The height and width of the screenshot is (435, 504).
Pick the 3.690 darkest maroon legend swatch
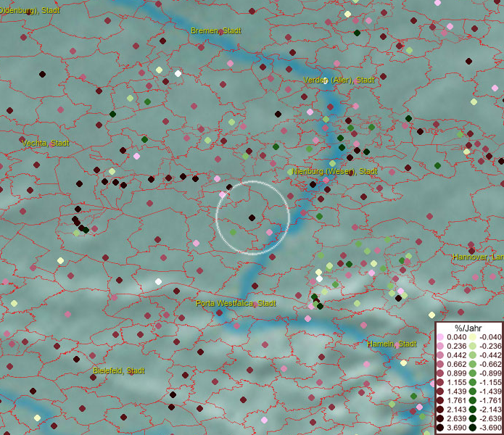[440, 428]
